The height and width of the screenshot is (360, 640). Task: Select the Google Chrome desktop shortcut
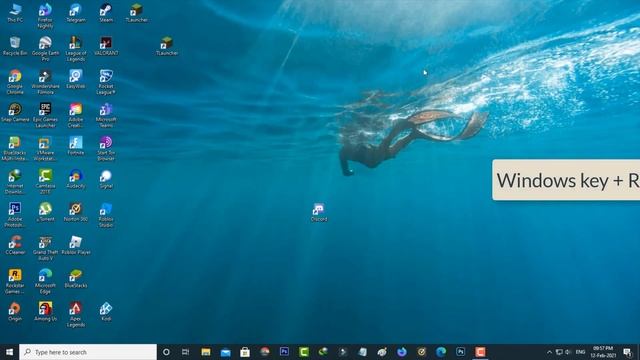click(15, 82)
